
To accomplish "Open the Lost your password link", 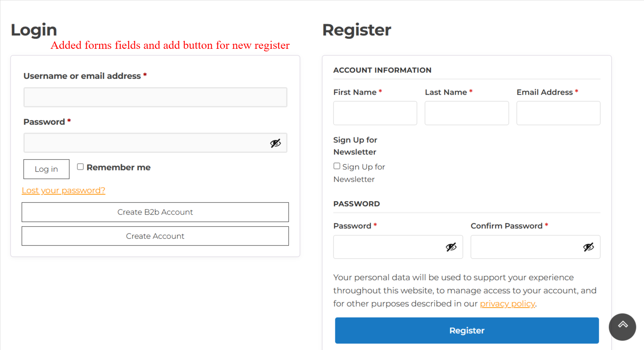I will click(63, 190).
